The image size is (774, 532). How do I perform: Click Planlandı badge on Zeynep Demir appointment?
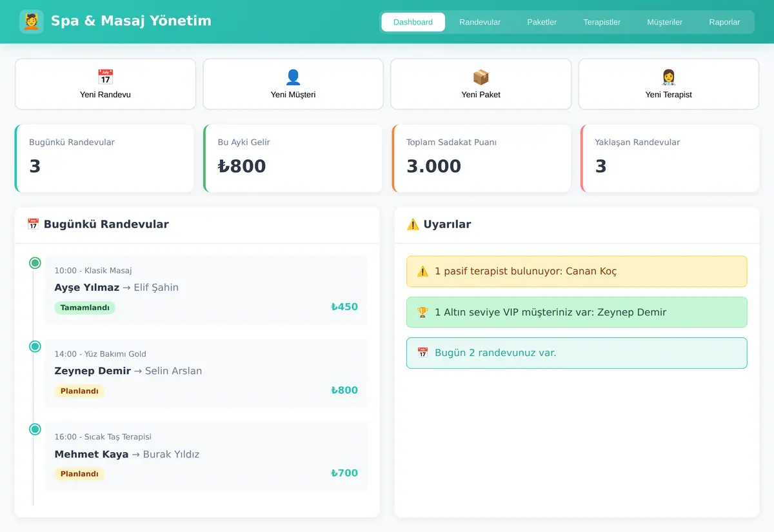coord(79,391)
